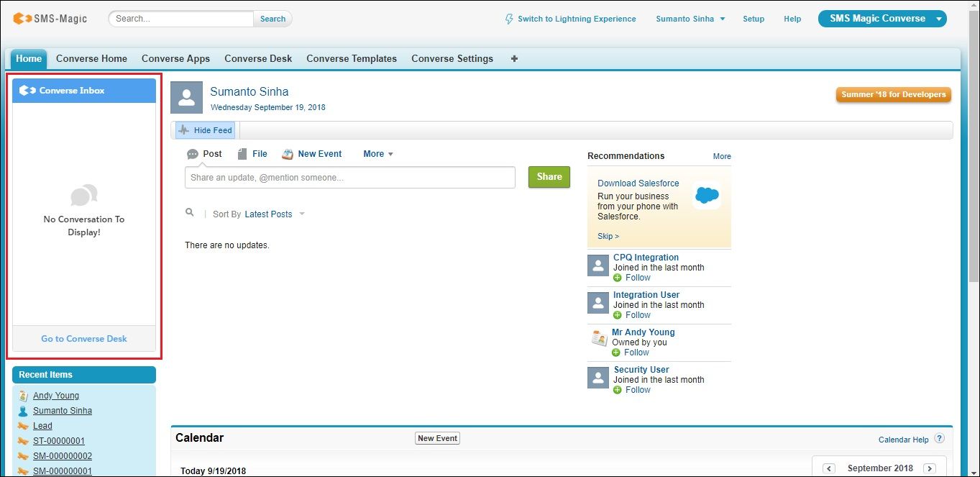The width and height of the screenshot is (980, 477).
Task: Click the SMS-Magic logo
Action: click(x=50, y=19)
